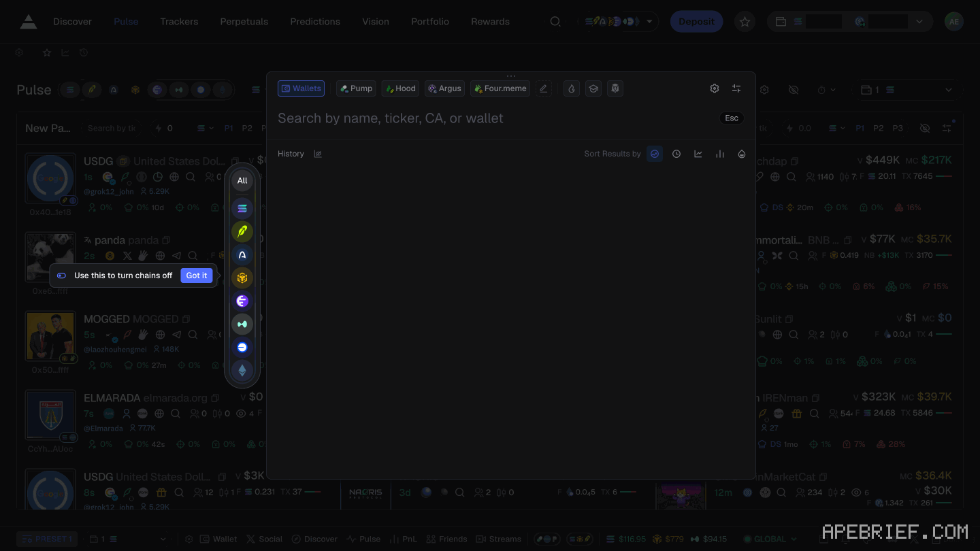Open Social tracker in bottom bar
The height and width of the screenshot is (551, 980).
click(264, 539)
